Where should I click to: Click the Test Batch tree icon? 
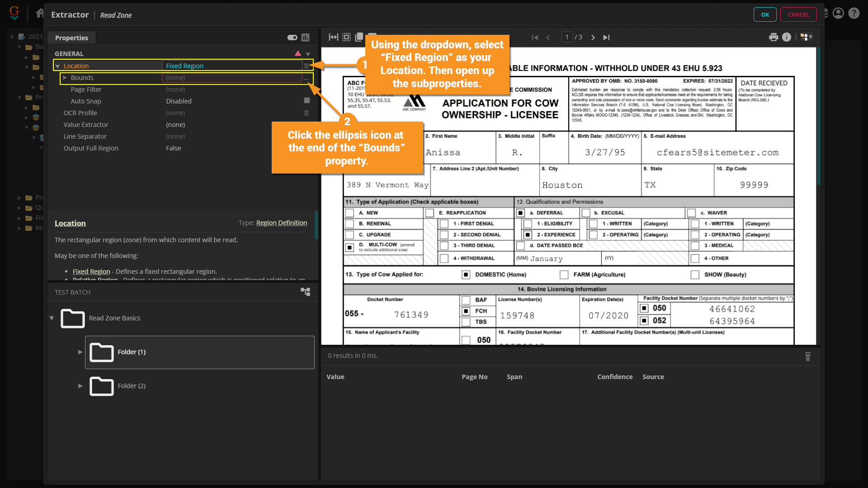pos(306,292)
